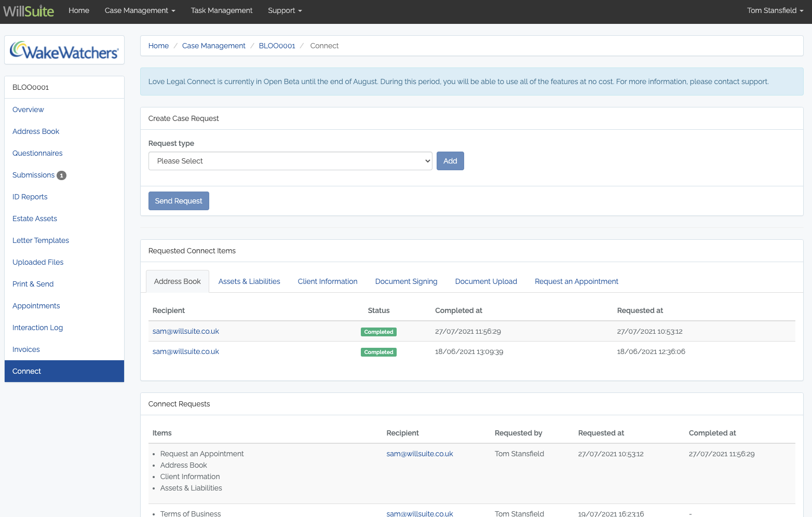Click the Completed status badge in first row
The width and height of the screenshot is (812, 517).
378,332
